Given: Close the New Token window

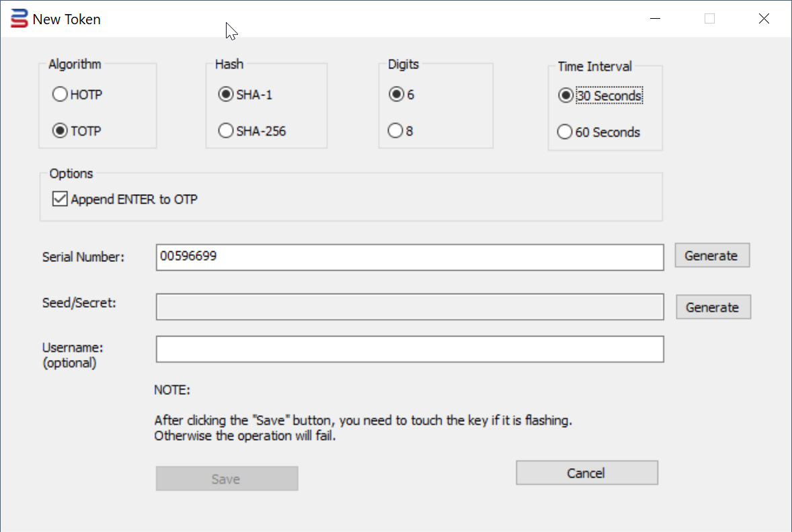Looking at the screenshot, I should pos(764,19).
